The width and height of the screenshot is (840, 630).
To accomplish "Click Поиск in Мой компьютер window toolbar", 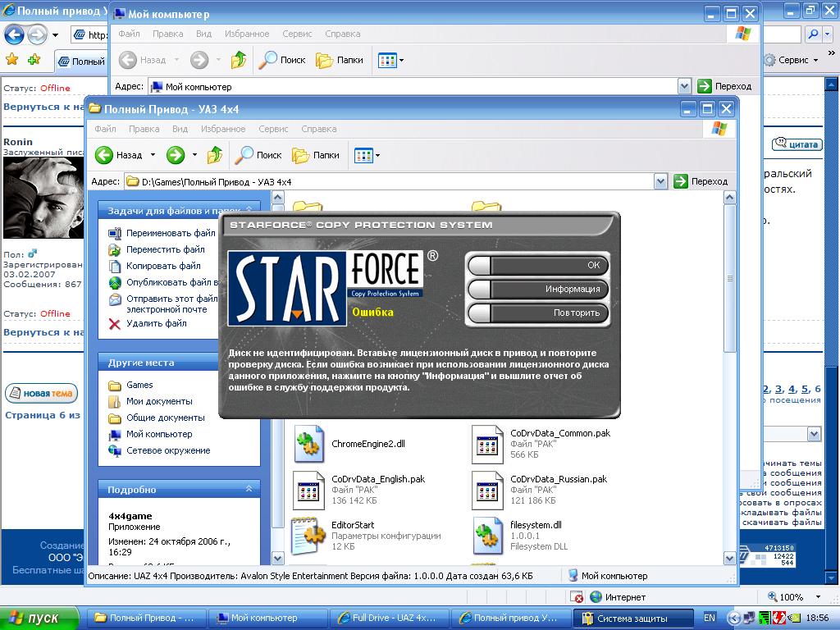I will 282,60.
